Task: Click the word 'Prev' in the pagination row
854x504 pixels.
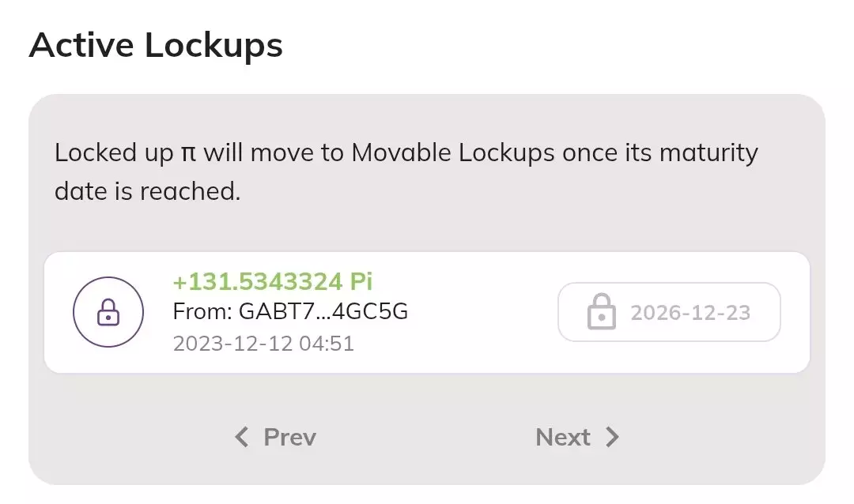Action: (x=289, y=437)
